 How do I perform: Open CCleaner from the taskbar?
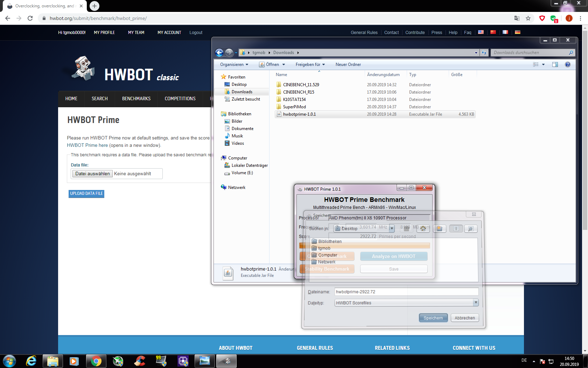point(140,361)
